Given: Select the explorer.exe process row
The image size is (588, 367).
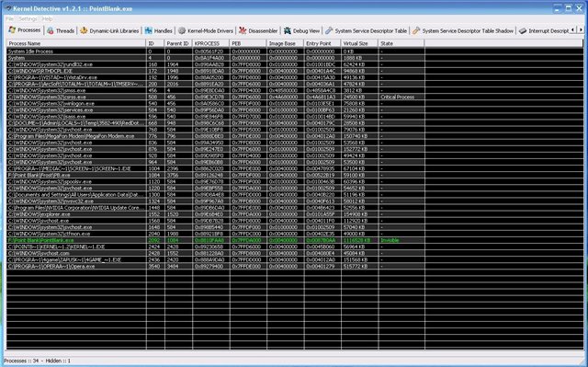Looking at the screenshot, I should click(x=216, y=214).
